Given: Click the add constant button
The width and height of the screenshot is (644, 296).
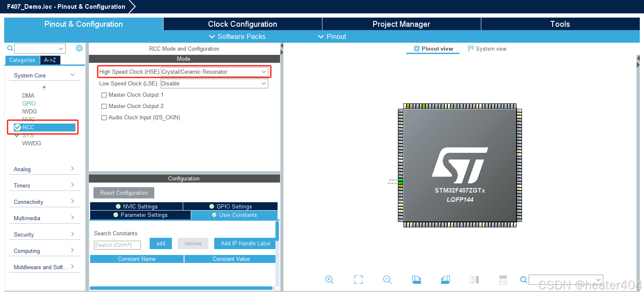Looking at the screenshot, I should coord(161,243).
